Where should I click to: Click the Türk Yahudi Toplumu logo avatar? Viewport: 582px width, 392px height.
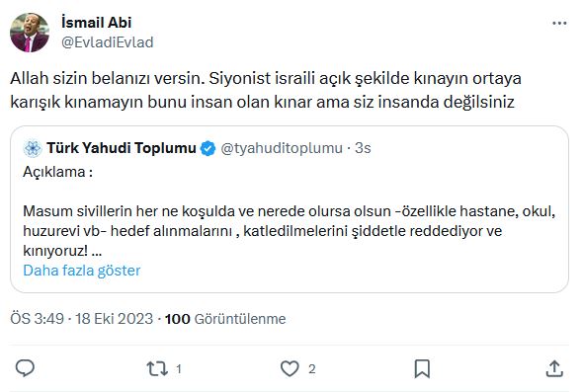pyautogui.click(x=33, y=148)
